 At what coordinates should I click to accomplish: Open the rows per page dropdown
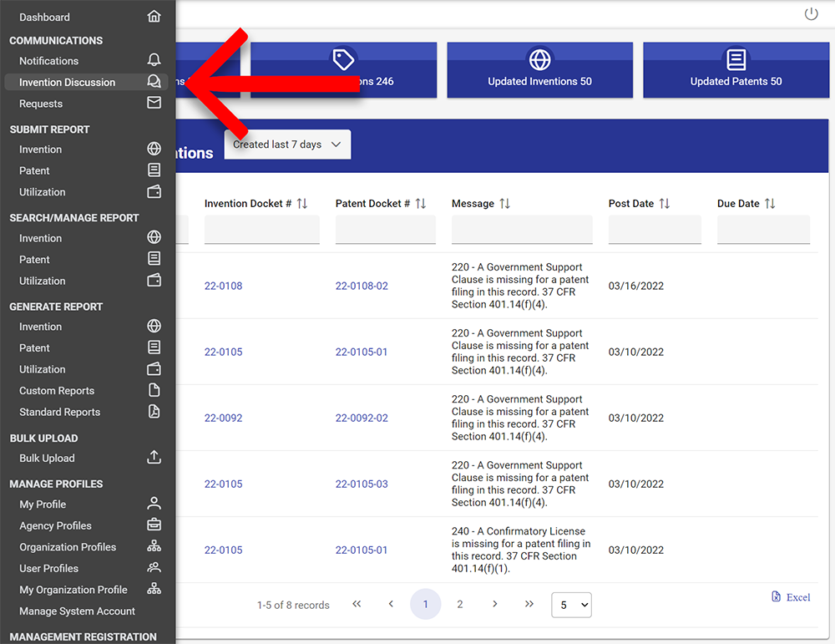click(x=571, y=605)
